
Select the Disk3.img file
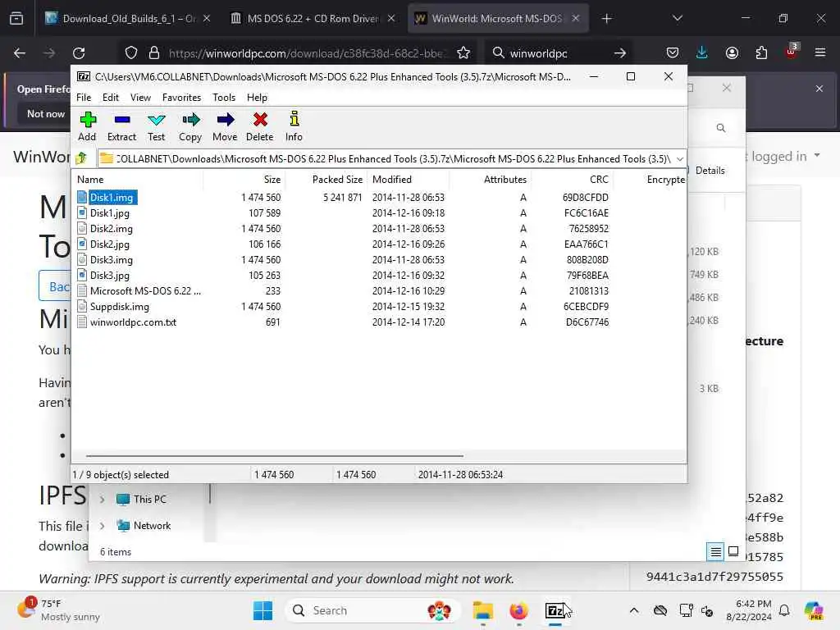111,260
